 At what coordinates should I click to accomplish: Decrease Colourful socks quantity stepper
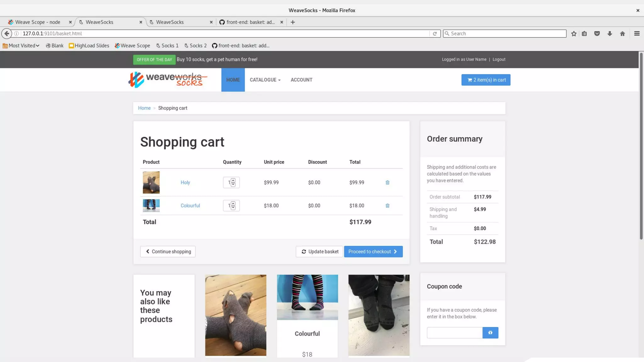(233, 208)
